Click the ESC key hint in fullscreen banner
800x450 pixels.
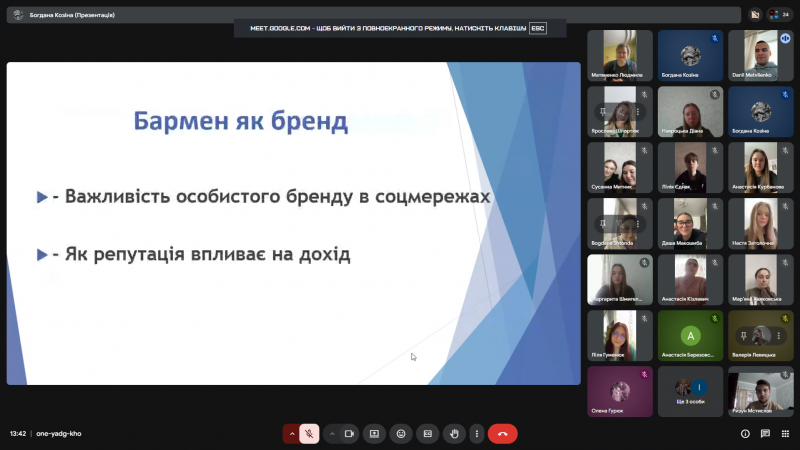[538, 28]
